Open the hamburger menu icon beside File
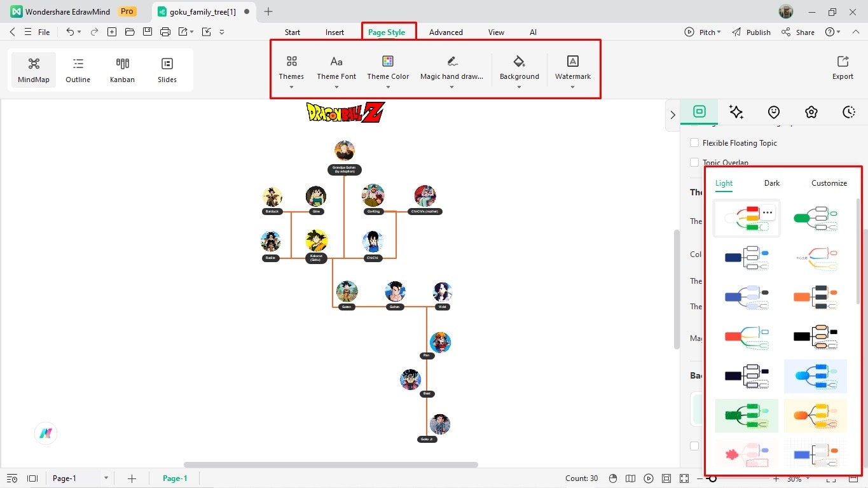This screenshot has height=488, width=868. pyautogui.click(x=27, y=32)
